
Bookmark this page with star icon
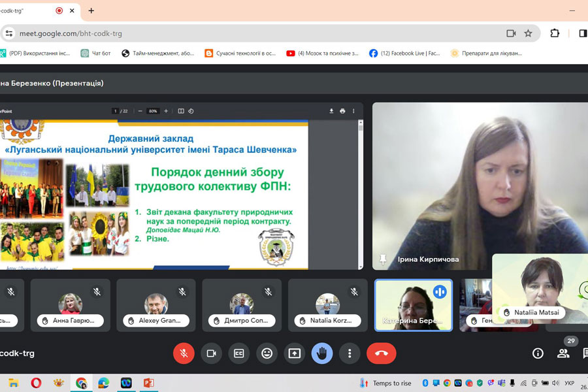528,33
